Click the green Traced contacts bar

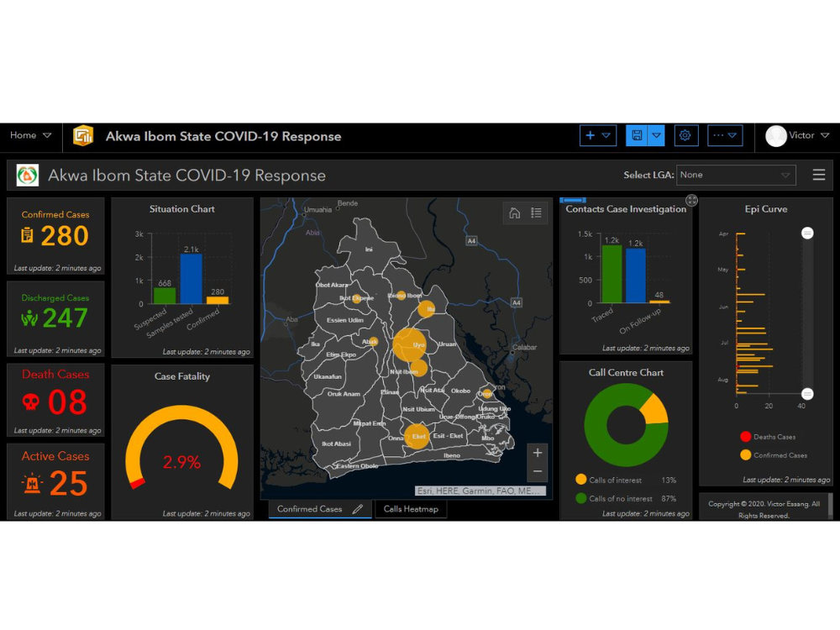(612, 275)
